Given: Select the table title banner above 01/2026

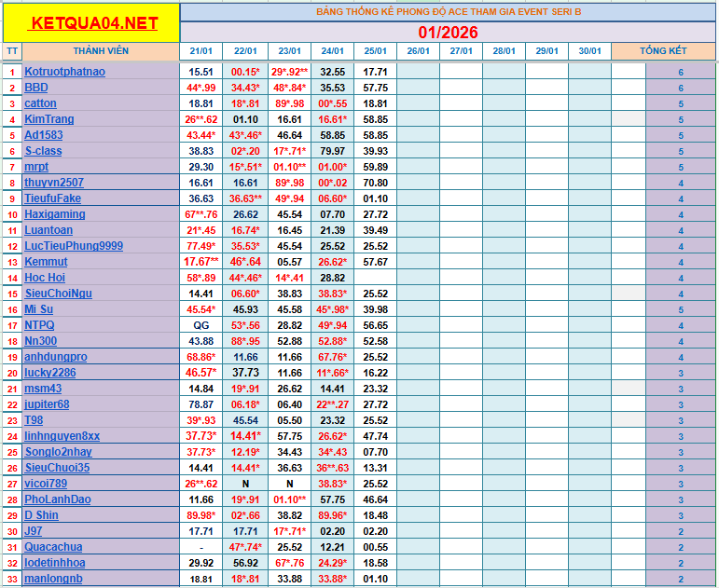Looking at the screenshot, I should pos(448,13).
